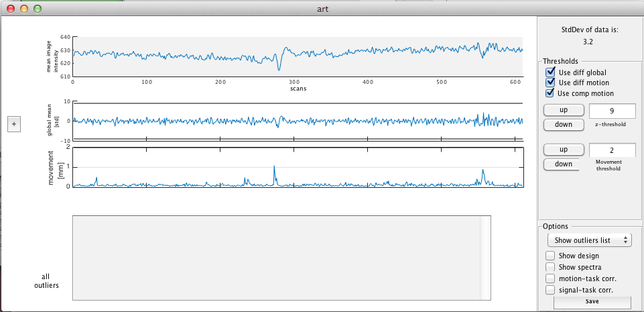
Task: Decrease movement threshold with down button
Action: (564, 164)
